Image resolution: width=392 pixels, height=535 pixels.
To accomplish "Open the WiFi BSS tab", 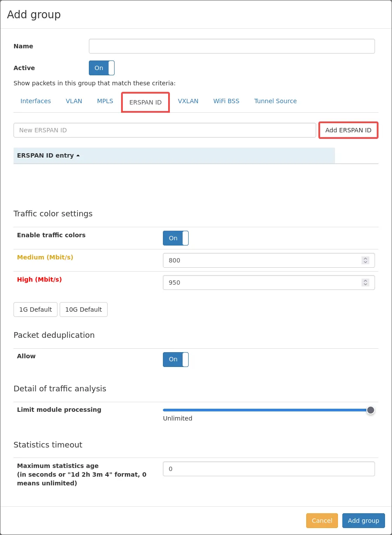I will (x=226, y=101).
